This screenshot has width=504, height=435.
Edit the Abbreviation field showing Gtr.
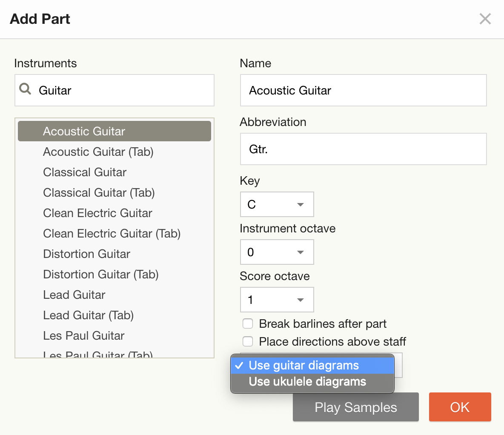coord(363,149)
